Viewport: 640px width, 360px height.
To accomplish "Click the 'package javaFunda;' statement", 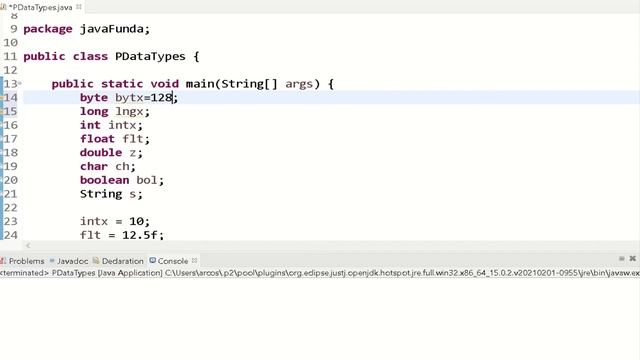I will pyautogui.click(x=87, y=29).
